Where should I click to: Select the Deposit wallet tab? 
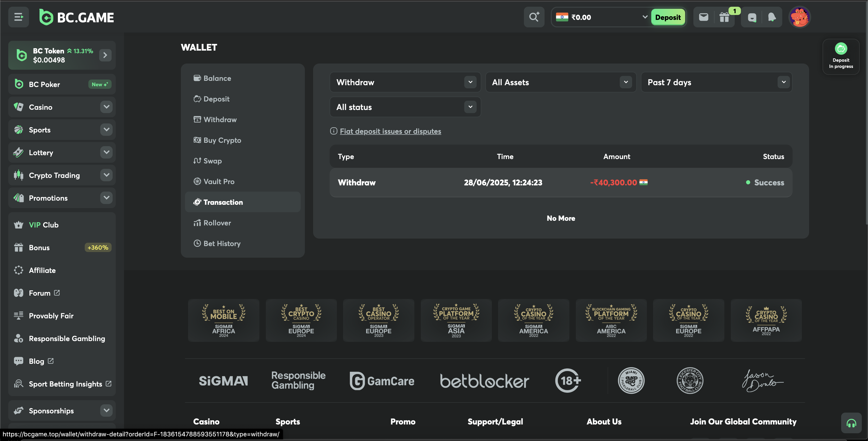click(x=243, y=99)
